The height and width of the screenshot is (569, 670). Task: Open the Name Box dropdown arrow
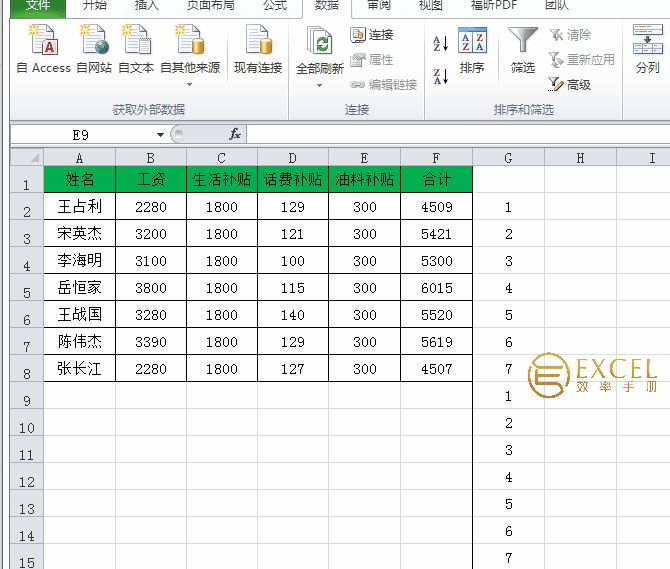(x=160, y=135)
